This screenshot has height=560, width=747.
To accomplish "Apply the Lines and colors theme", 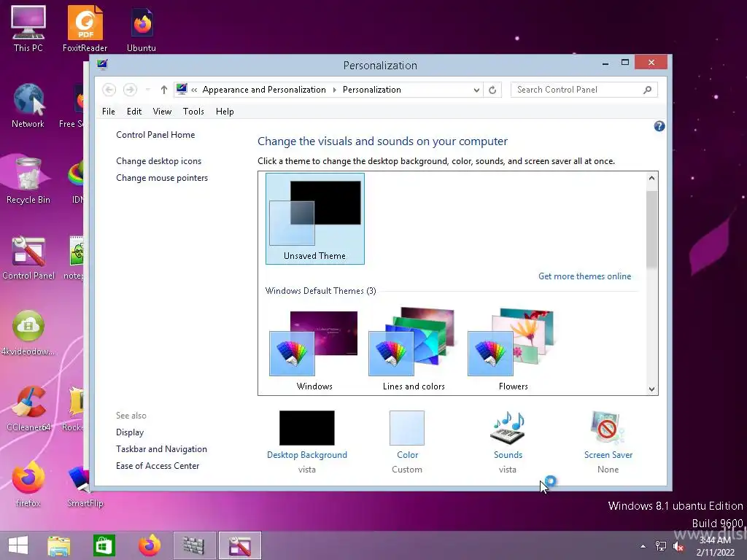I will (414, 349).
